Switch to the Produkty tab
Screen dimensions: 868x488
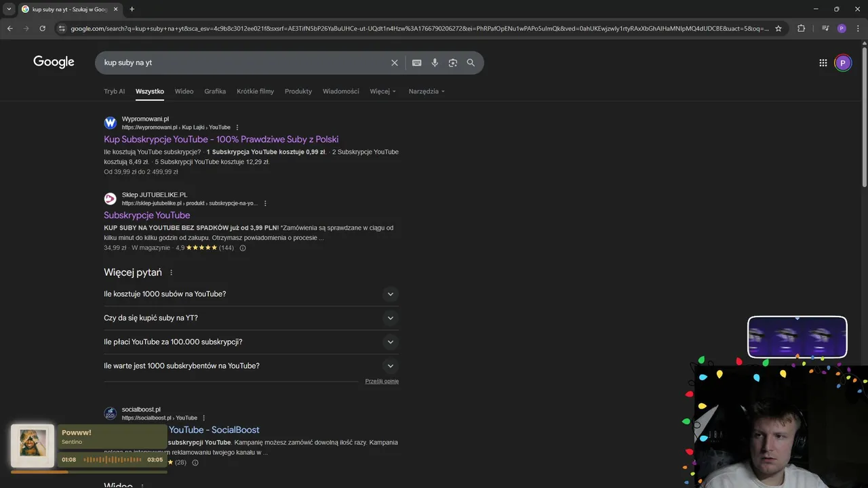coord(298,91)
